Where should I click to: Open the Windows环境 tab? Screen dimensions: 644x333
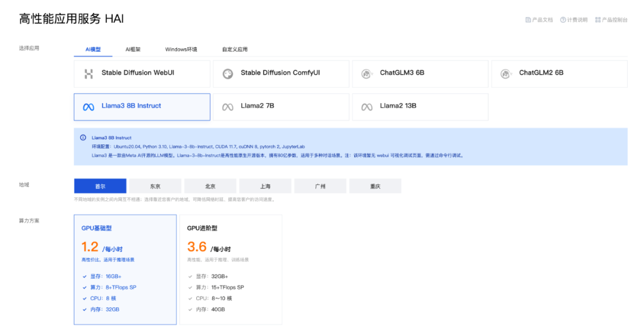click(181, 50)
